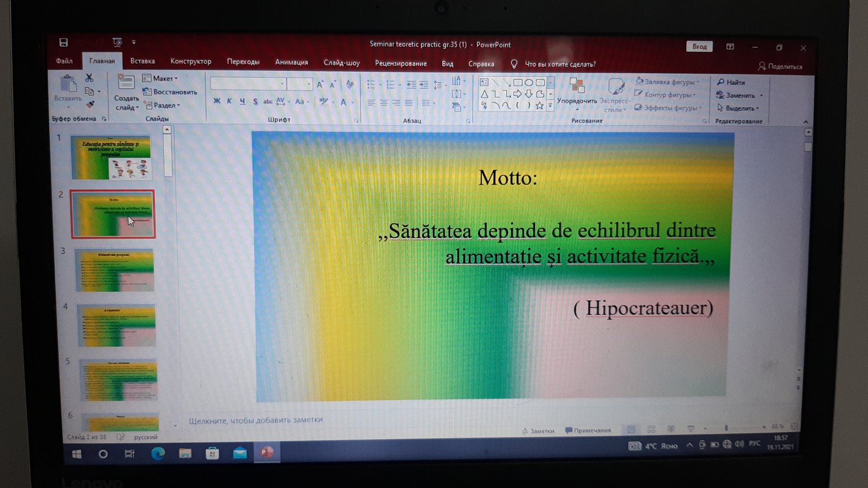Switch to slide sorter view icon

coord(651,429)
